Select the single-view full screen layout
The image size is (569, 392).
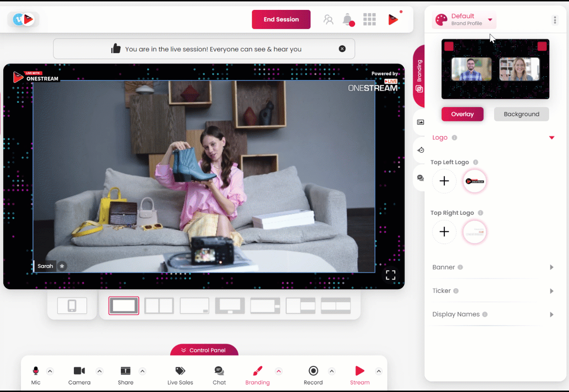click(124, 306)
